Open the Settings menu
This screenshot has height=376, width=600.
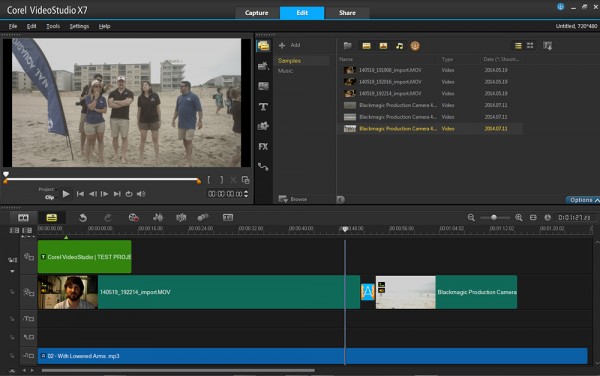[79, 26]
